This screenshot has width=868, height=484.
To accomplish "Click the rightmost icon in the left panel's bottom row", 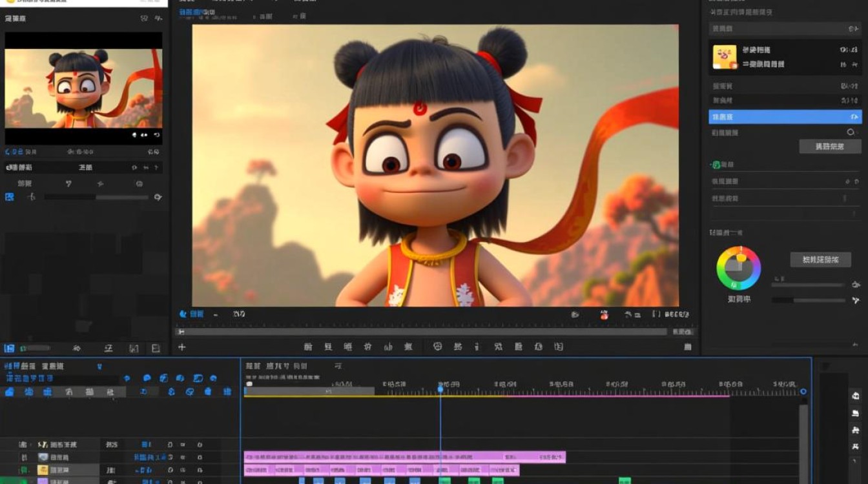I will (156, 348).
